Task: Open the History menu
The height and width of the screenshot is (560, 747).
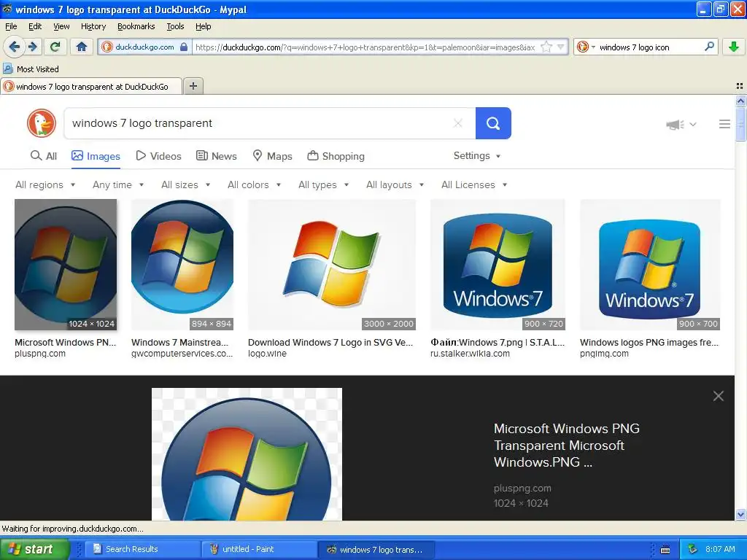Action: 93,26
